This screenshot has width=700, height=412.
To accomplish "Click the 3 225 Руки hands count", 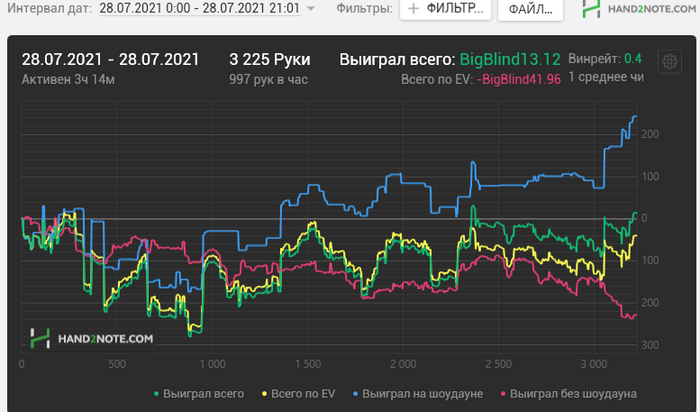I will point(270,59).
